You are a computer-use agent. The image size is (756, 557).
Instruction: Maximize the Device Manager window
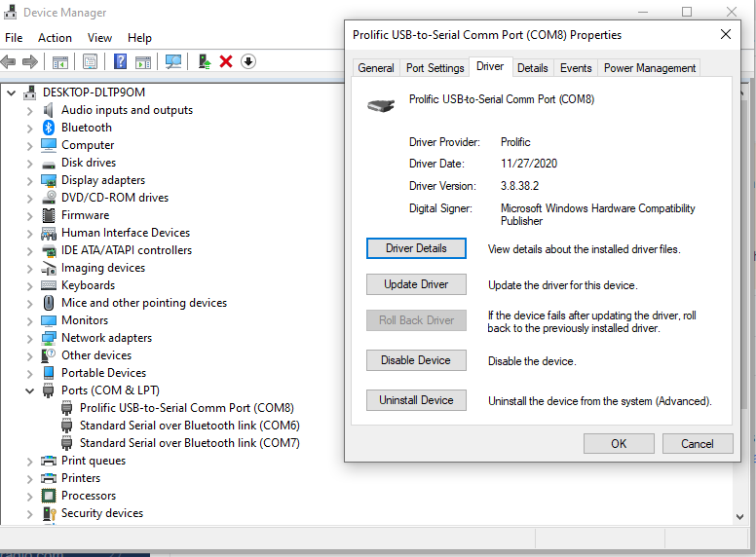687,12
